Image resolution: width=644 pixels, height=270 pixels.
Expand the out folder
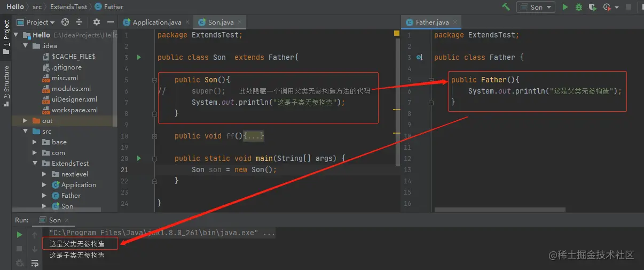(25, 121)
